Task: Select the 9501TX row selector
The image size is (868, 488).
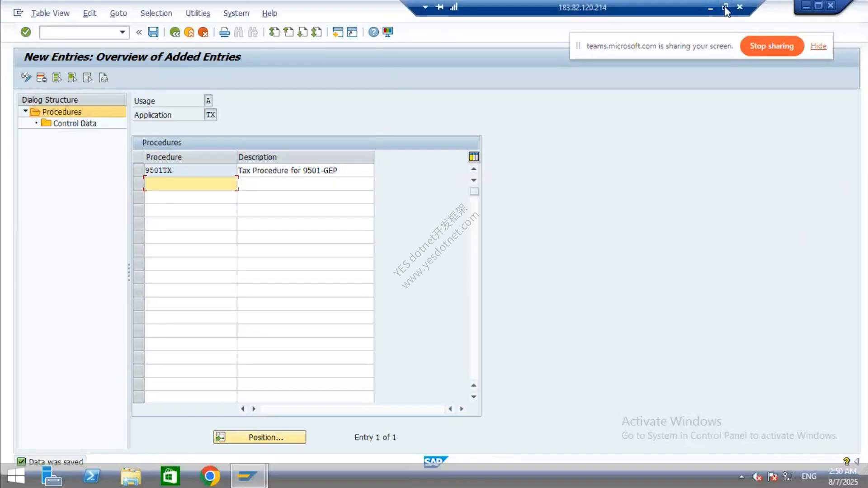Action: [138, 170]
